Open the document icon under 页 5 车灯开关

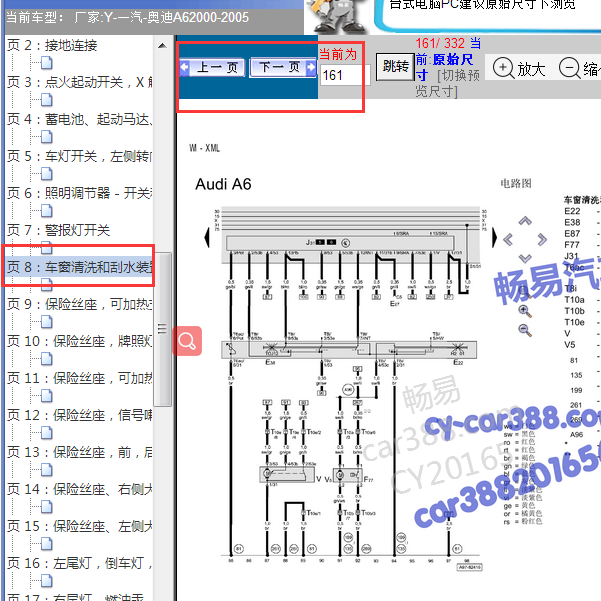point(46,174)
